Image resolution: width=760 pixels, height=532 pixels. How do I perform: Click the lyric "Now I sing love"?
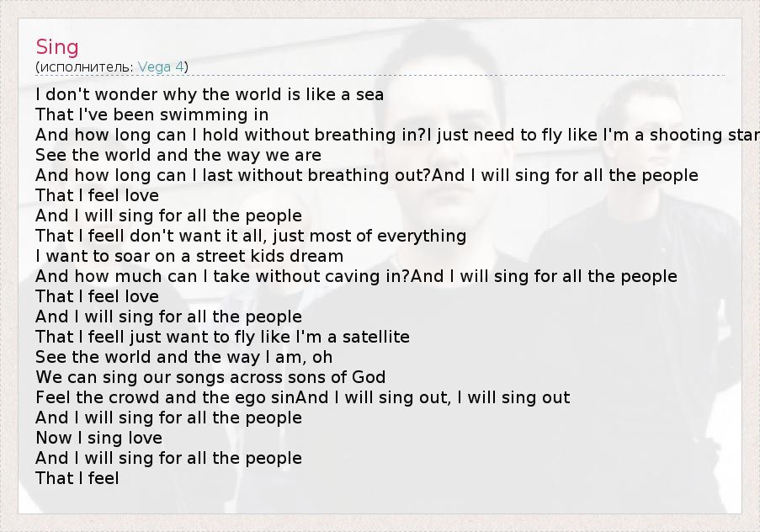click(98, 438)
